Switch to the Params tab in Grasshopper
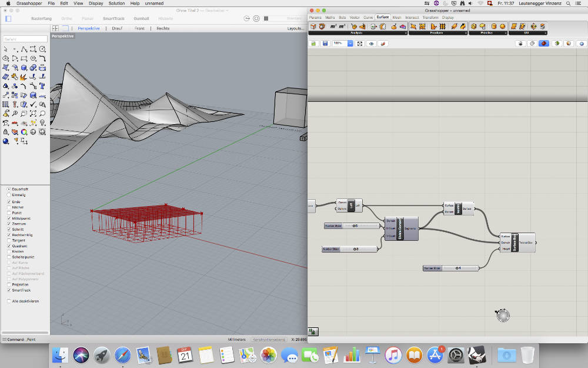The height and width of the screenshot is (368, 588). [315, 17]
